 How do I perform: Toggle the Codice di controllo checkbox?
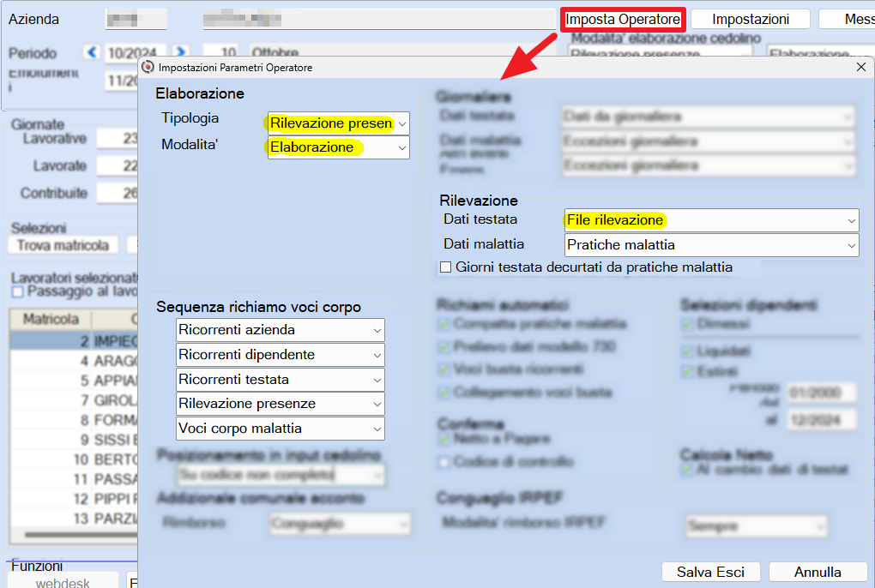pos(444,461)
